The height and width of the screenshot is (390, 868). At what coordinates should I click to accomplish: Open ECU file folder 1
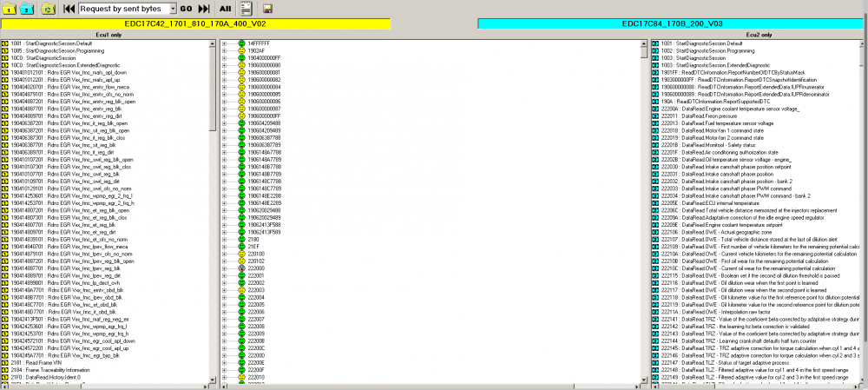[10, 9]
